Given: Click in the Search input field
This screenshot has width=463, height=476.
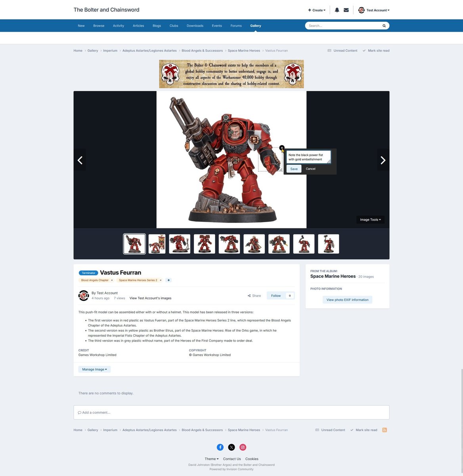Looking at the screenshot, I should pos(343,26).
